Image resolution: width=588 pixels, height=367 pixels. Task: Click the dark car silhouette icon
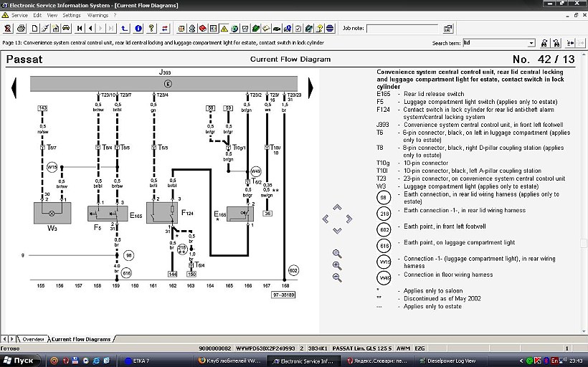277,28
